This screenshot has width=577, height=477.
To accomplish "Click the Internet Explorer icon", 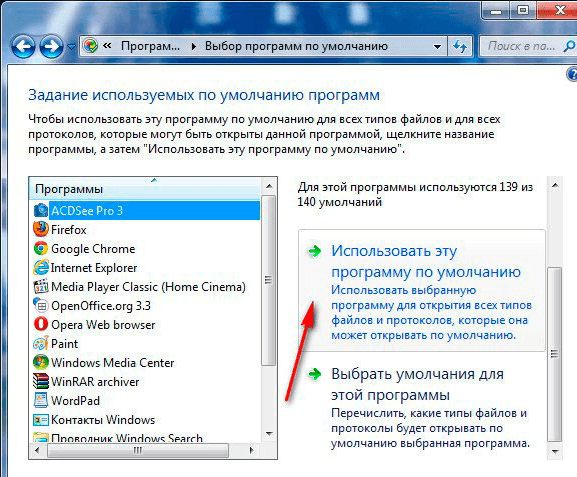I will tap(41, 268).
